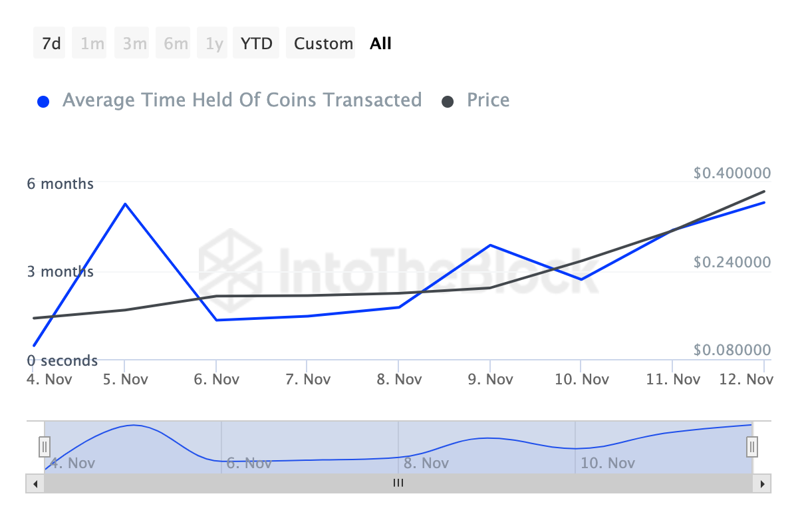798x532 pixels.
Task: Click the 1m range button
Action: click(x=92, y=44)
